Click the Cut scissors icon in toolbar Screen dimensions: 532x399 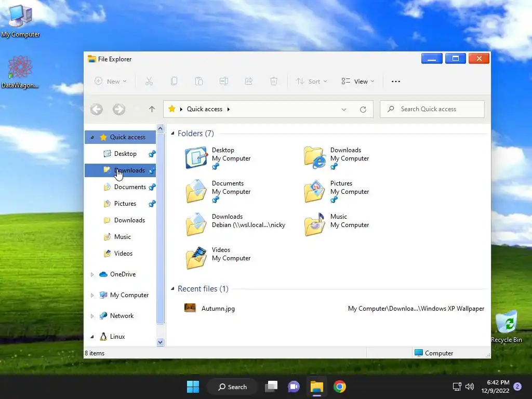[149, 82]
